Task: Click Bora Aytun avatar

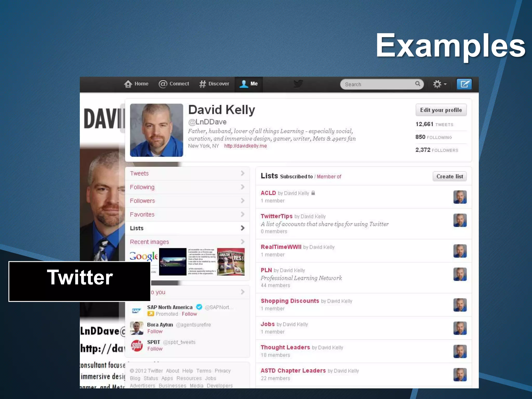Action: click(137, 328)
